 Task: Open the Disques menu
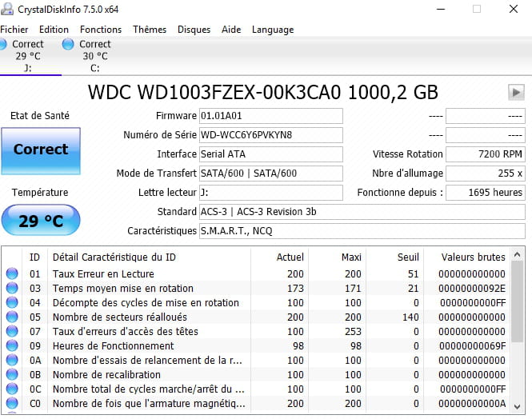194,30
